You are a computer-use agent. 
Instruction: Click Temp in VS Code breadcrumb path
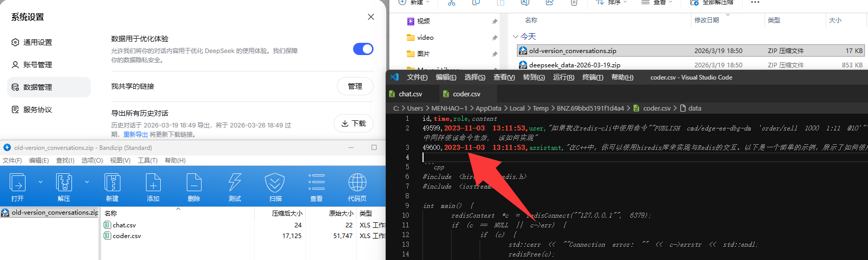coord(540,109)
